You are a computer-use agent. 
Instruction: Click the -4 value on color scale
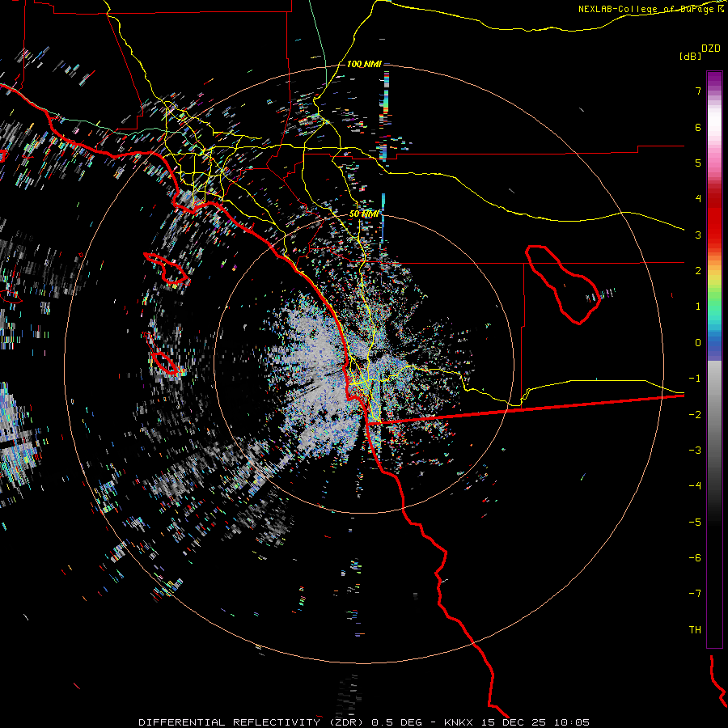tap(695, 486)
